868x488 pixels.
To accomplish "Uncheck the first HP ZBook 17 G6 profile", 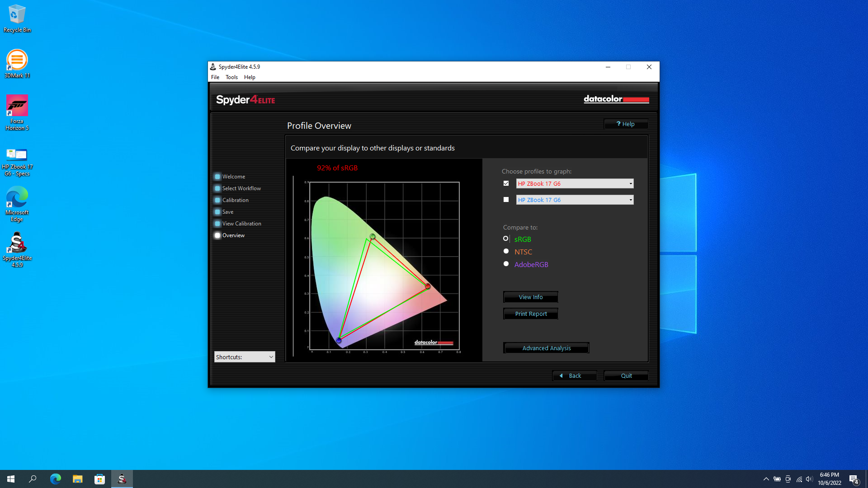I will [x=506, y=183].
